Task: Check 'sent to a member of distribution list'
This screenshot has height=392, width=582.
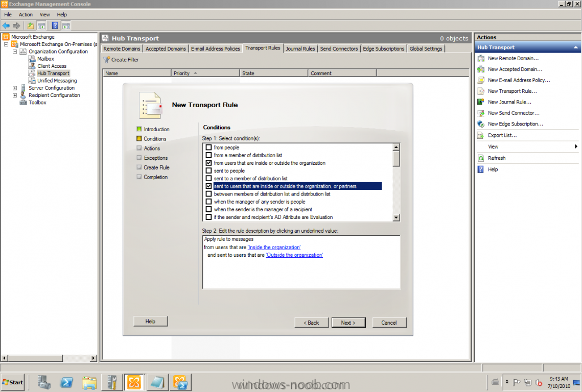Action: (208, 178)
